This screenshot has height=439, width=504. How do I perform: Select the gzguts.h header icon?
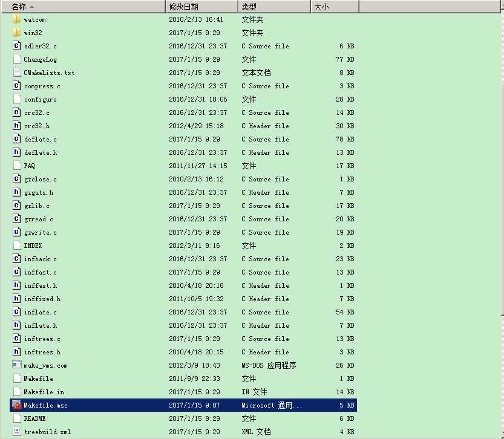pyautogui.click(x=17, y=192)
